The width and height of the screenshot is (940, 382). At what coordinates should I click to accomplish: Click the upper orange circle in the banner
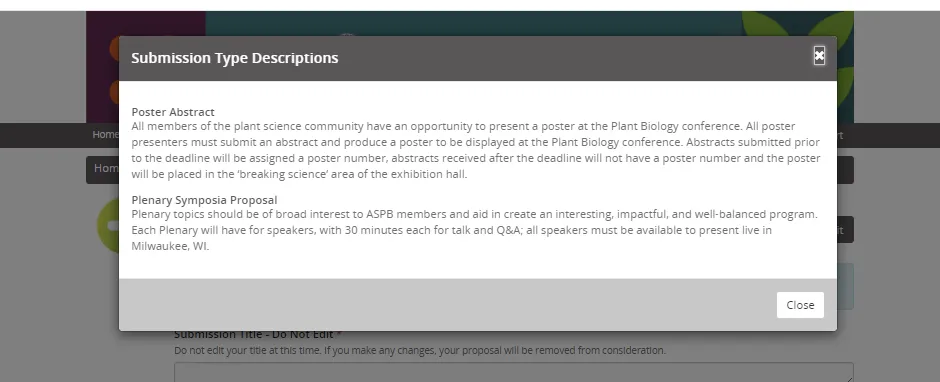(115, 49)
